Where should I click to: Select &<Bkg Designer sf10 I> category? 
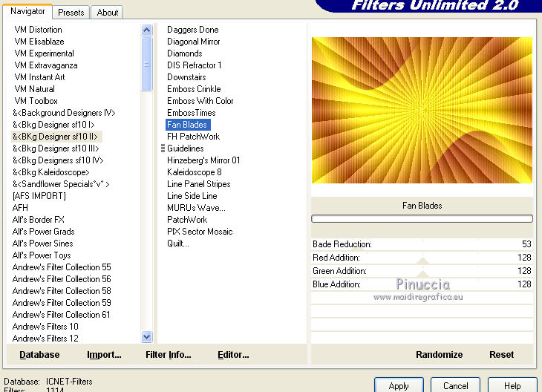coord(53,125)
